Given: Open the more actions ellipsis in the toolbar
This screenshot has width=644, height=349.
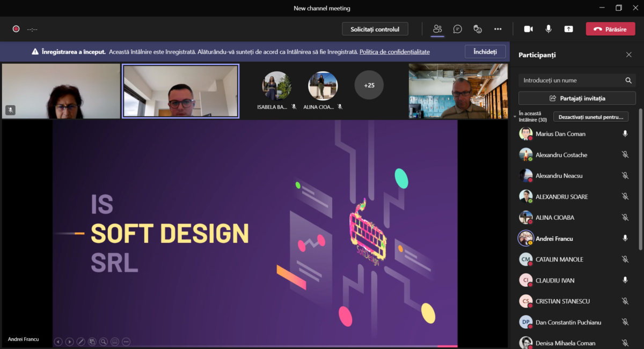Looking at the screenshot, I should click(498, 29).
